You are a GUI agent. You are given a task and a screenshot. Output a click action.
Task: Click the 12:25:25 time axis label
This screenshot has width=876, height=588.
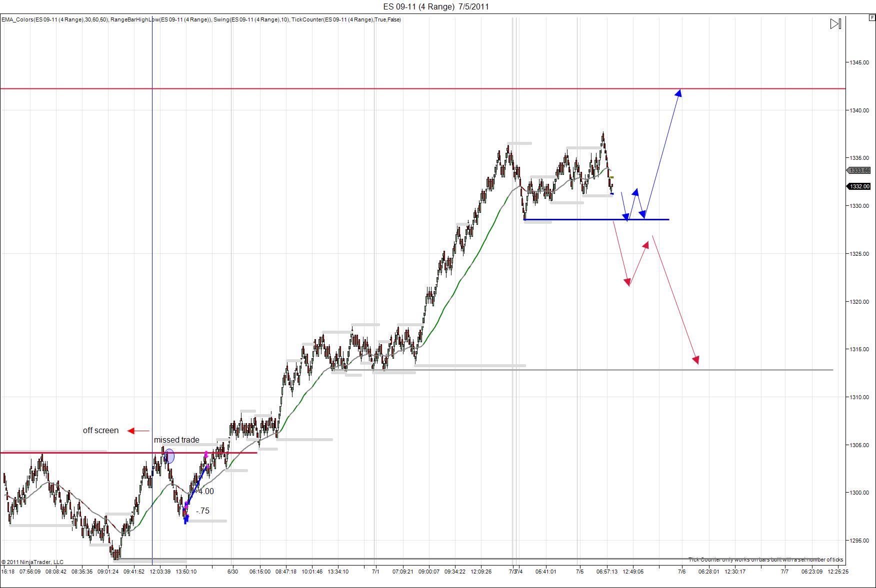click(837, 572)
